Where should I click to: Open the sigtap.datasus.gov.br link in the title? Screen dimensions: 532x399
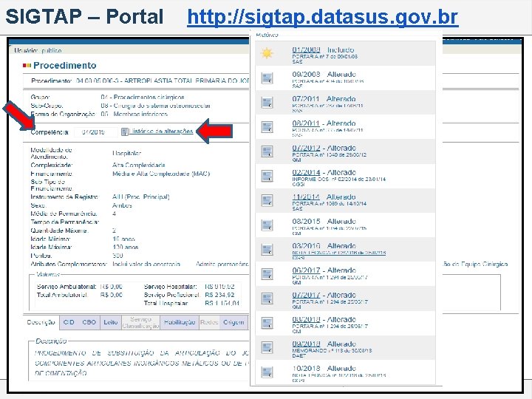323,16
